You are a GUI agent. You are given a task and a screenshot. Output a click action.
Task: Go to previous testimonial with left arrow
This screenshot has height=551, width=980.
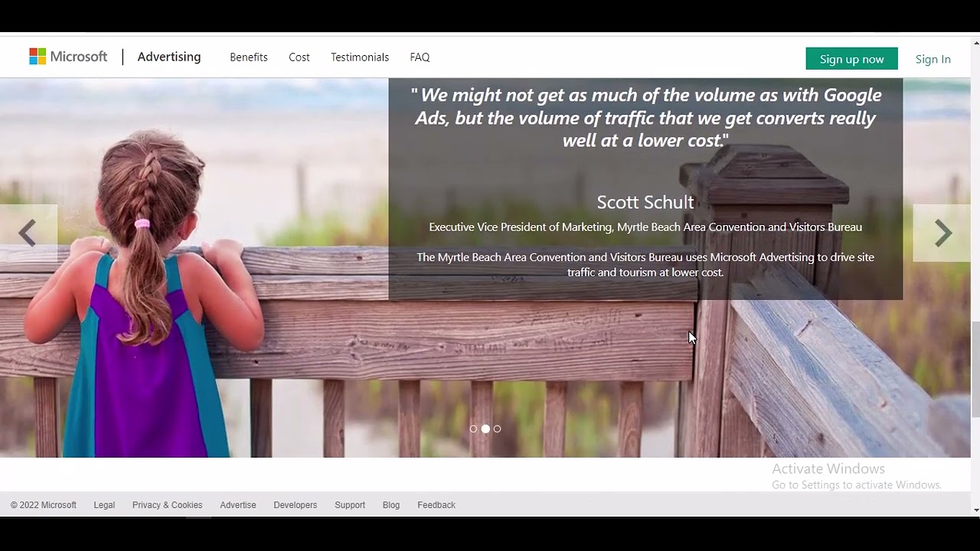(x=28, y=233)
